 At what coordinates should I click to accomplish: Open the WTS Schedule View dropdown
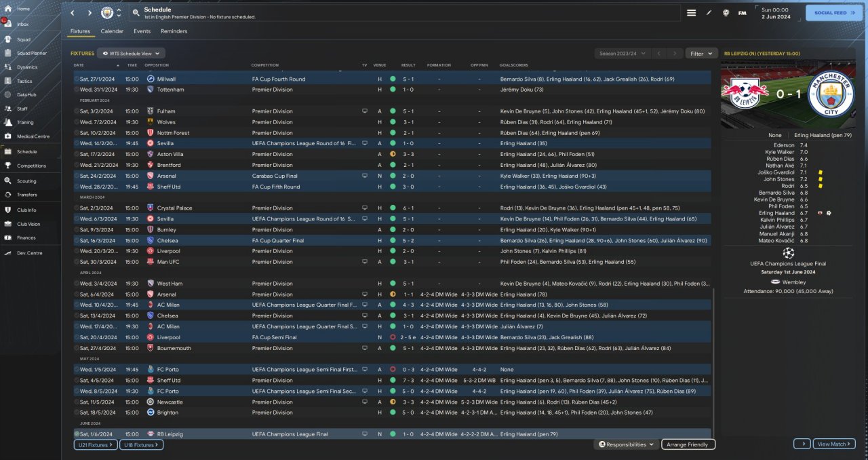[131, 53]
